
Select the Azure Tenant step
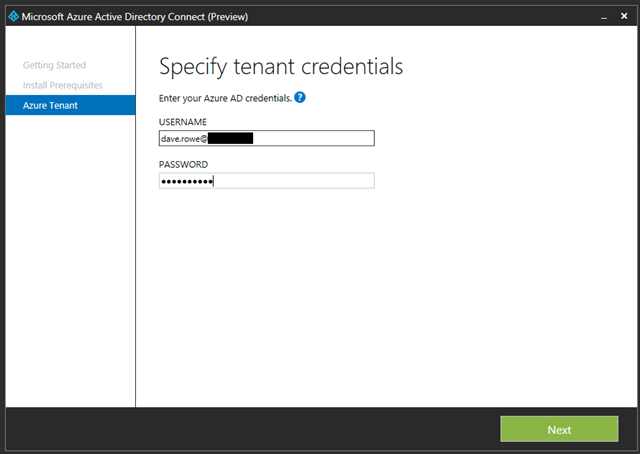71,105
